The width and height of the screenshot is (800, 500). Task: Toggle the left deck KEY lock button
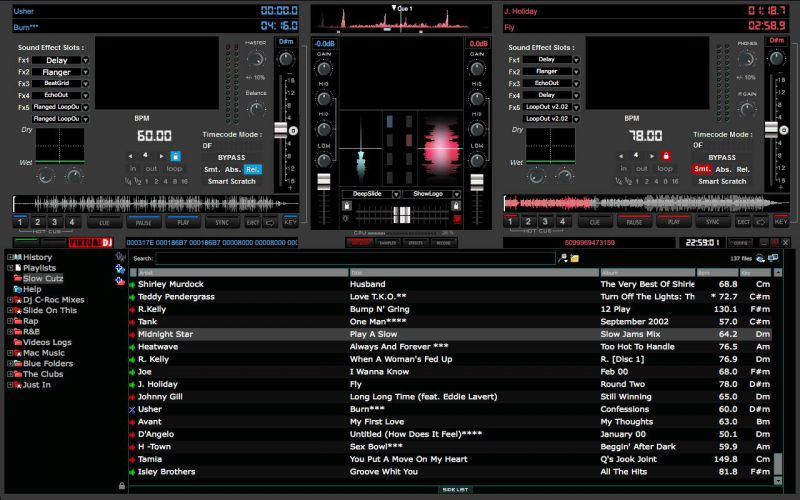(x=290, y=222)
